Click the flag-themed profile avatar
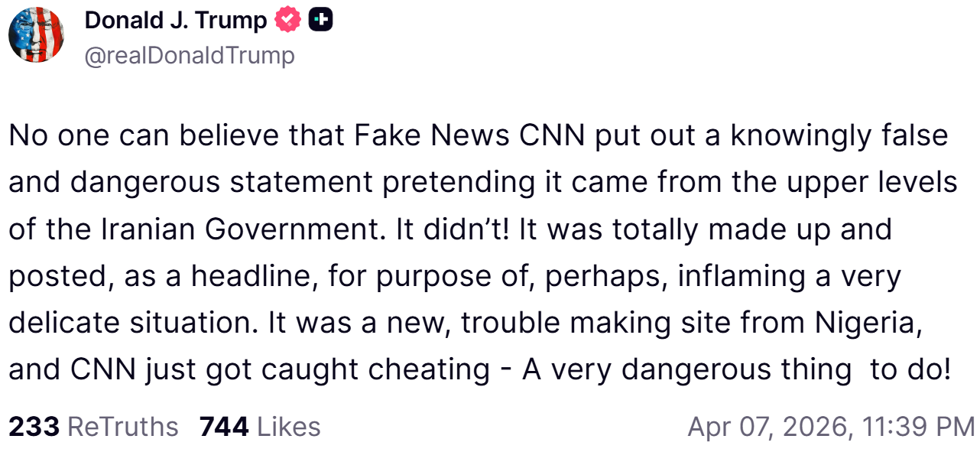Viewport: 980px width, 452px height. pyautogui.click(x=36, y=35)
